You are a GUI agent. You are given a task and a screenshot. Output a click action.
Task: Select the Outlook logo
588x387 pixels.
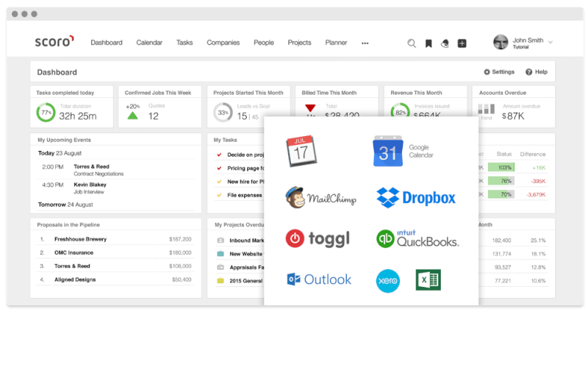click(x=319, y=280)
